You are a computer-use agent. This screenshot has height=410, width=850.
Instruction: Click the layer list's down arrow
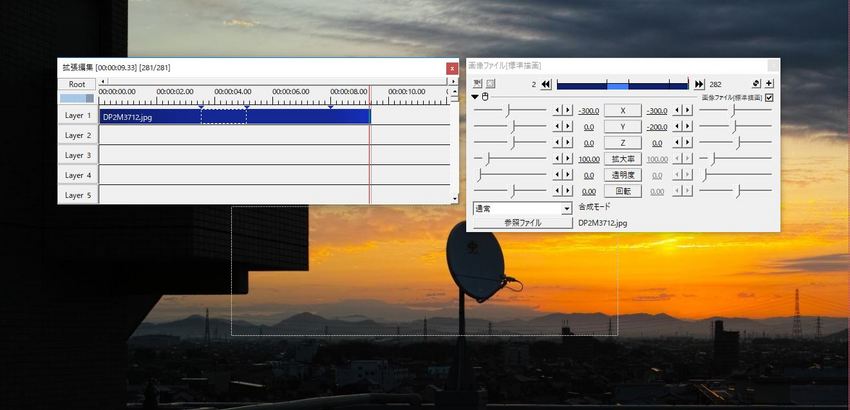(454, 200)
